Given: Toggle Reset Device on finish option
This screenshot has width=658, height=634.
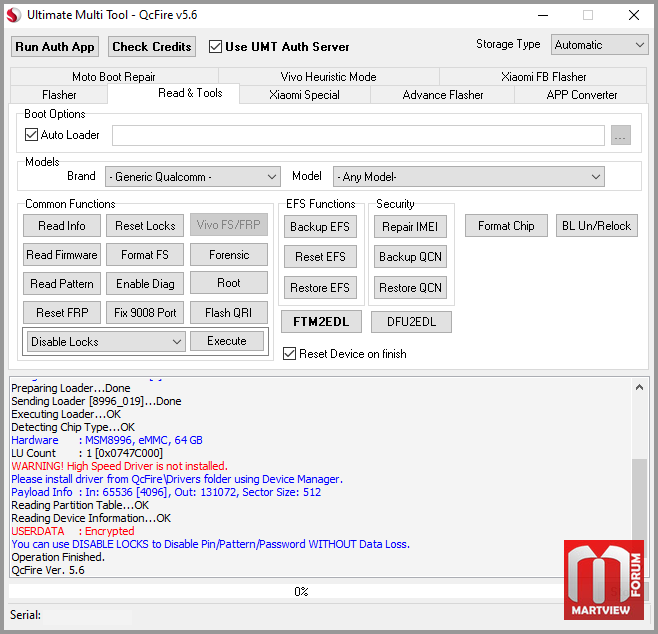Looking at the screenshot, I should (290, 354).
